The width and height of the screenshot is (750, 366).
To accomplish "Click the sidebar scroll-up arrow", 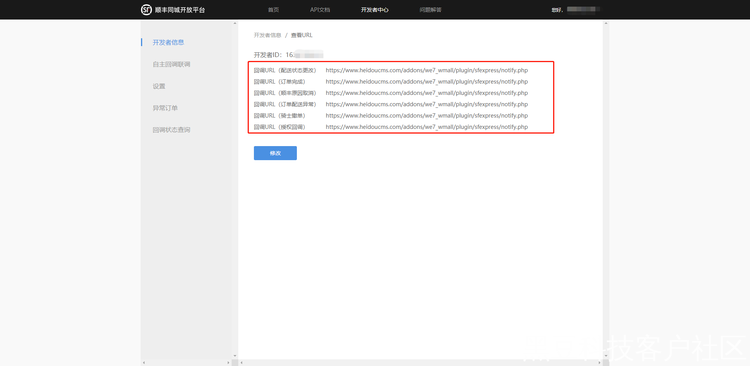I will 235,23.
